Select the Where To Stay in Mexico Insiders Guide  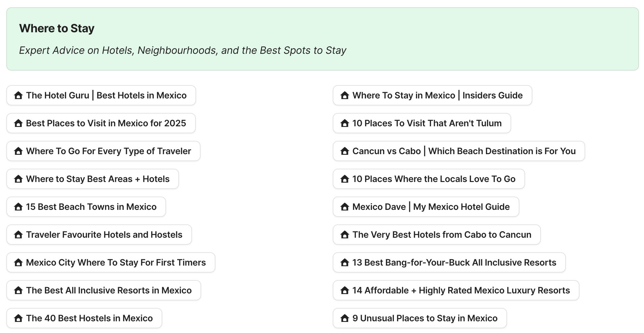click(x=432, y=95)
